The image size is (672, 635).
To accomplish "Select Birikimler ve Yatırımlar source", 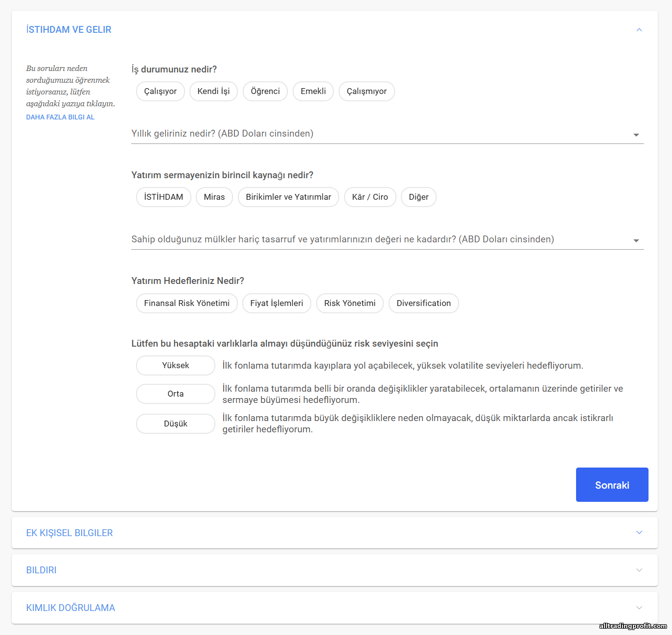I will pos(288,197).
